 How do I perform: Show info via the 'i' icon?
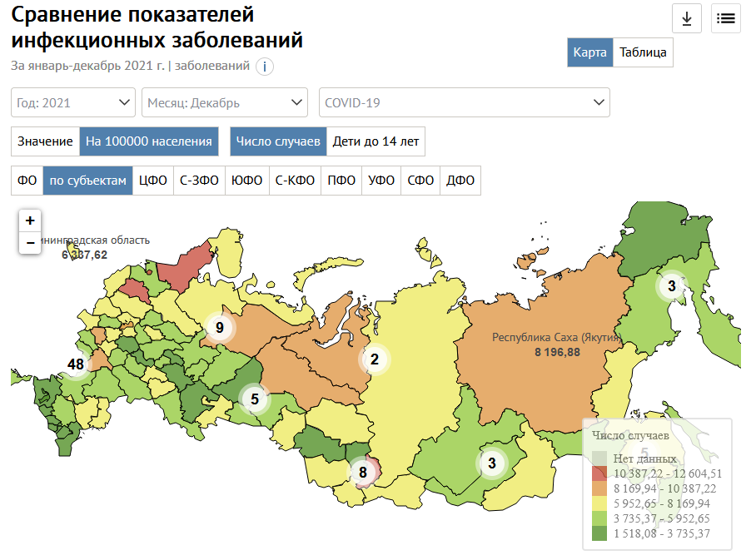click(264, 67)
